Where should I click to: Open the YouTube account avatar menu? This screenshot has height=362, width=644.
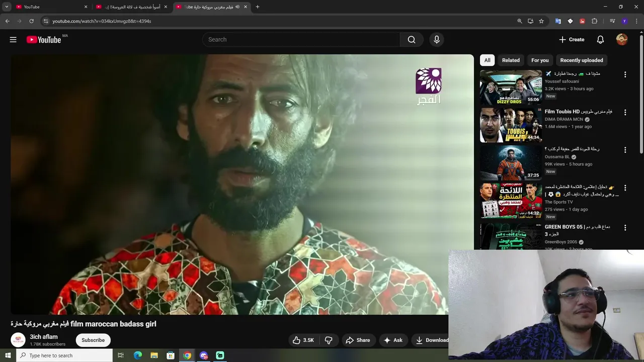click(622, 40)
